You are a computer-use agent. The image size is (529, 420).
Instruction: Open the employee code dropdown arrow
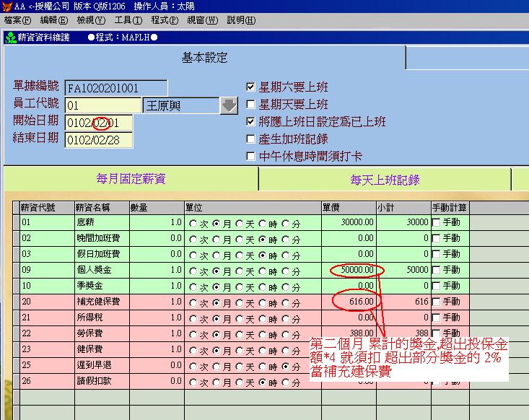pyautogui.click(x=229, y=105)
